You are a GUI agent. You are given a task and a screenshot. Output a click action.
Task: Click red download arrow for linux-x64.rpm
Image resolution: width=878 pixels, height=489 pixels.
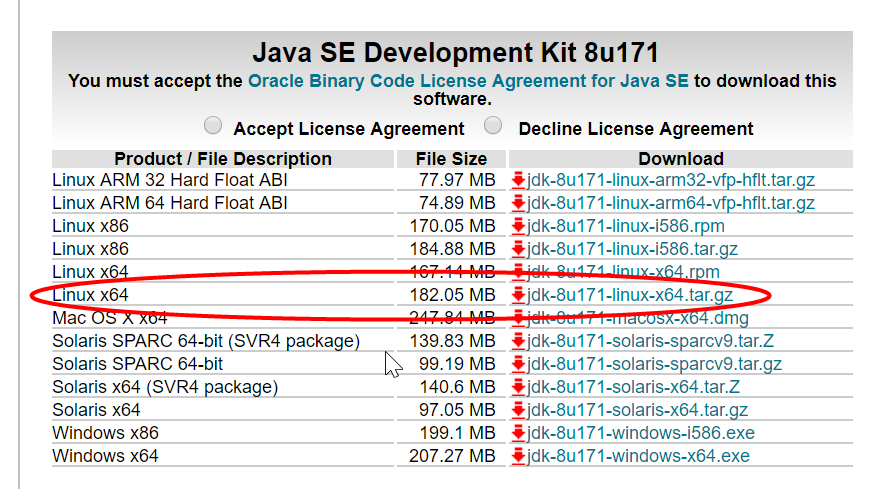tap(518, 272)
